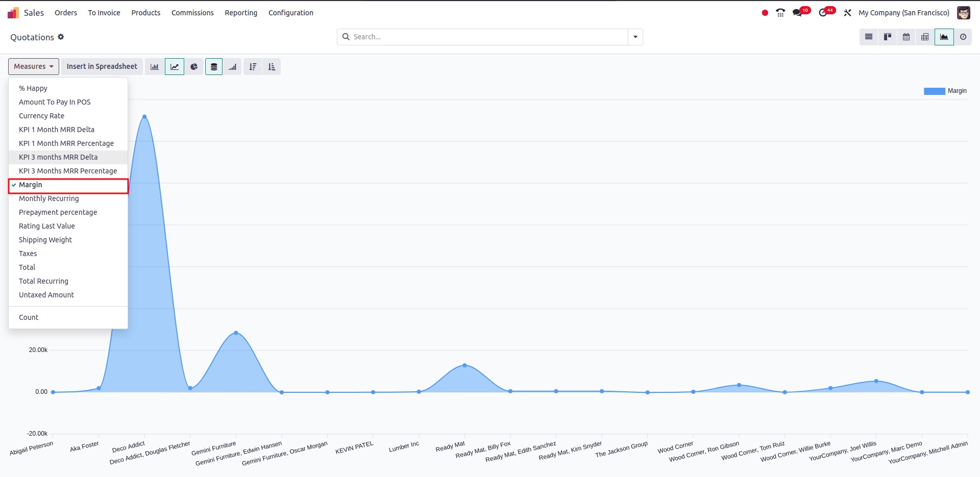The height and width of the screenshot is (477, 980).
Task: Open the company switcher My Company
Action: click(903, 13)
